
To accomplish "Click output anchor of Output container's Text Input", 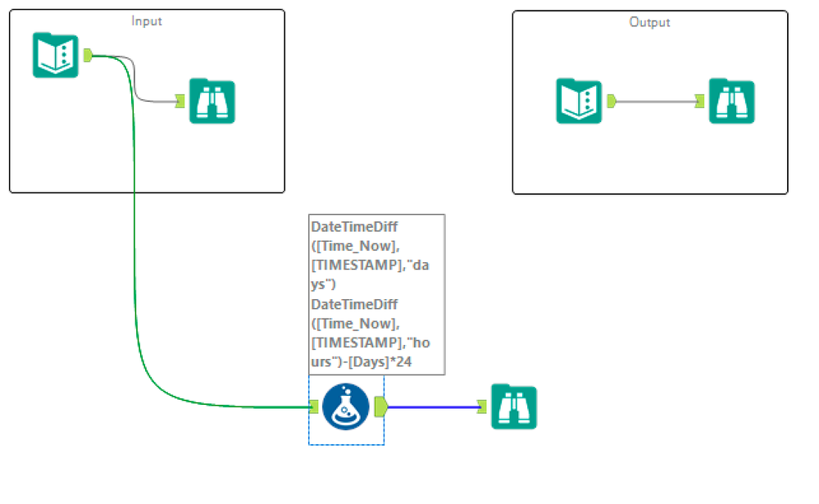I will pos(611,101).
